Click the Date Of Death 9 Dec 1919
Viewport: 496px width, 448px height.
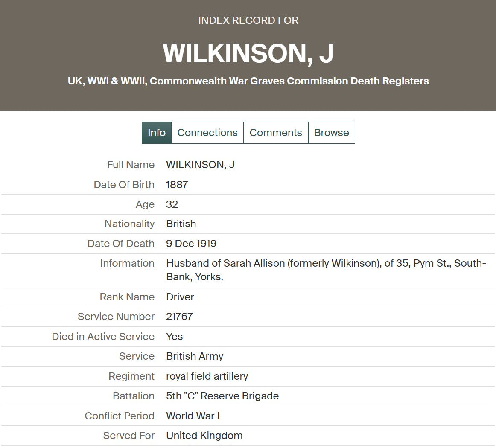click(191, 243)
